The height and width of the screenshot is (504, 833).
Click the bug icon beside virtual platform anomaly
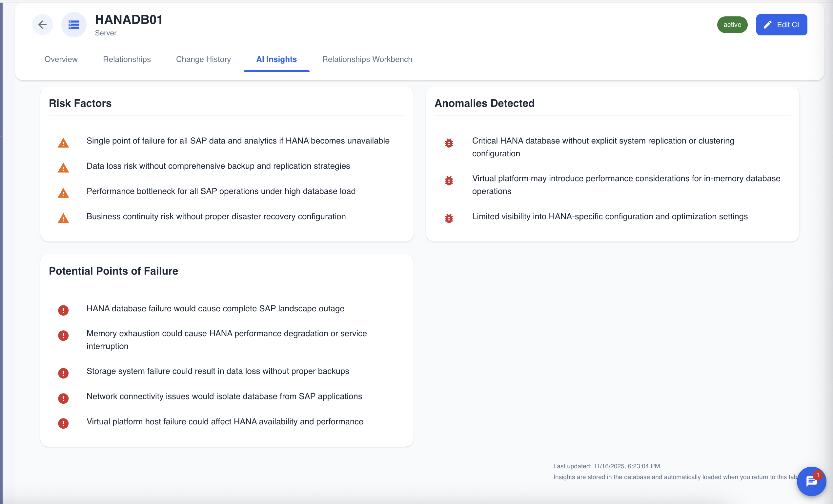[449, 180]
